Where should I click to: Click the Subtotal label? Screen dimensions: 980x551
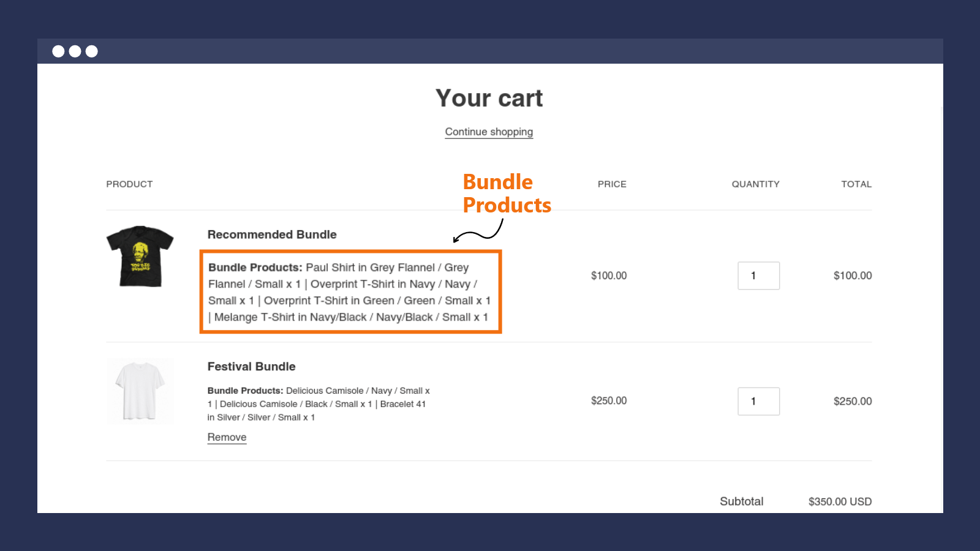(x=742, y=501)
